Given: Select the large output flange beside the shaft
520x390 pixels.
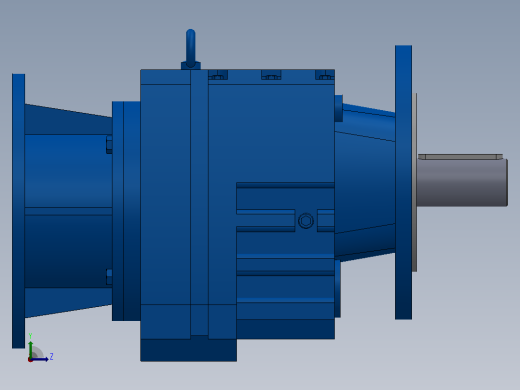Looking at the screenshot, I should 403,182.
